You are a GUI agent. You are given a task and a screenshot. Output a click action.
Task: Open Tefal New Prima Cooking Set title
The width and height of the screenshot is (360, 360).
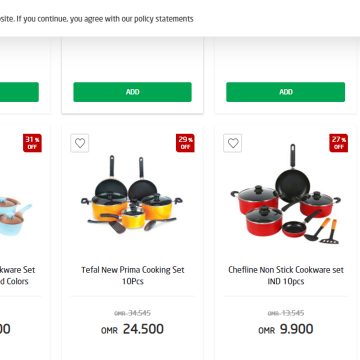pyautogui.click(x=133, y=275)
